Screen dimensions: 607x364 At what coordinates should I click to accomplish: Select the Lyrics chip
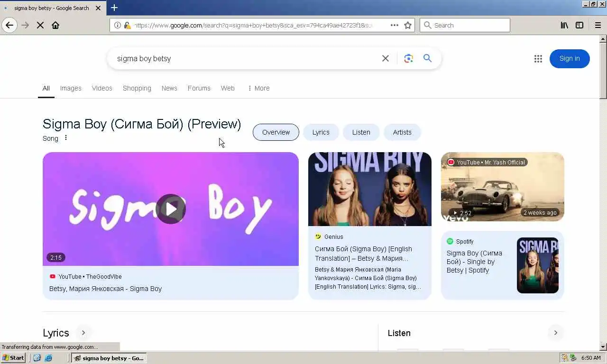(321, 132)
